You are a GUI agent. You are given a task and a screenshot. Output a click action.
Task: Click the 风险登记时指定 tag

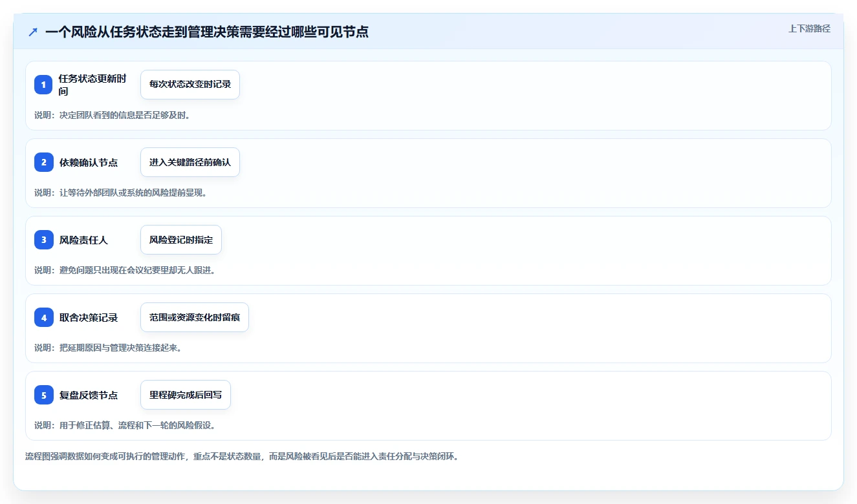[181, 240]
